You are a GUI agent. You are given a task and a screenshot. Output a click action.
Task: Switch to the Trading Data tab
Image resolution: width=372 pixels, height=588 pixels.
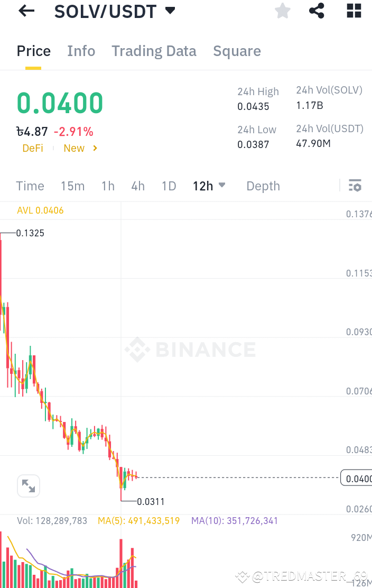coord(154,51)
